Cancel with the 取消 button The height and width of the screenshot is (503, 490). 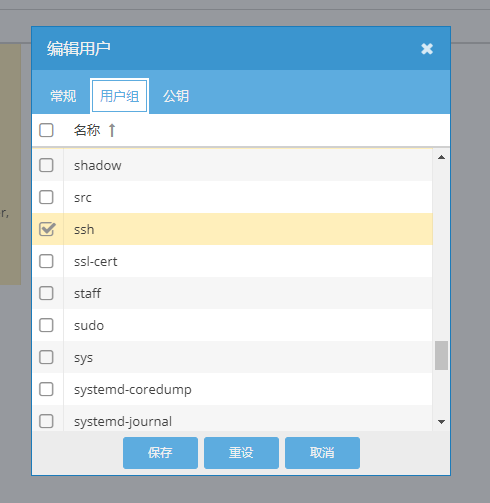coord(322,453)
